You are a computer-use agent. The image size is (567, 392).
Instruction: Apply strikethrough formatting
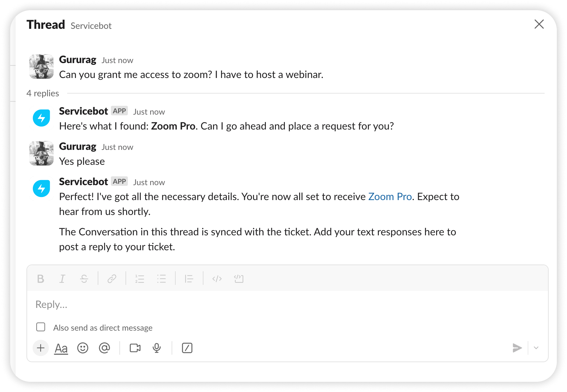pos(84,279)
